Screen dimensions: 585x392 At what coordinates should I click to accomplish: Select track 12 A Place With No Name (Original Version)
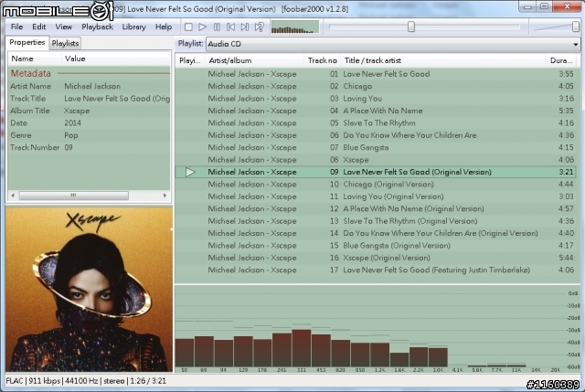[376, 209]
